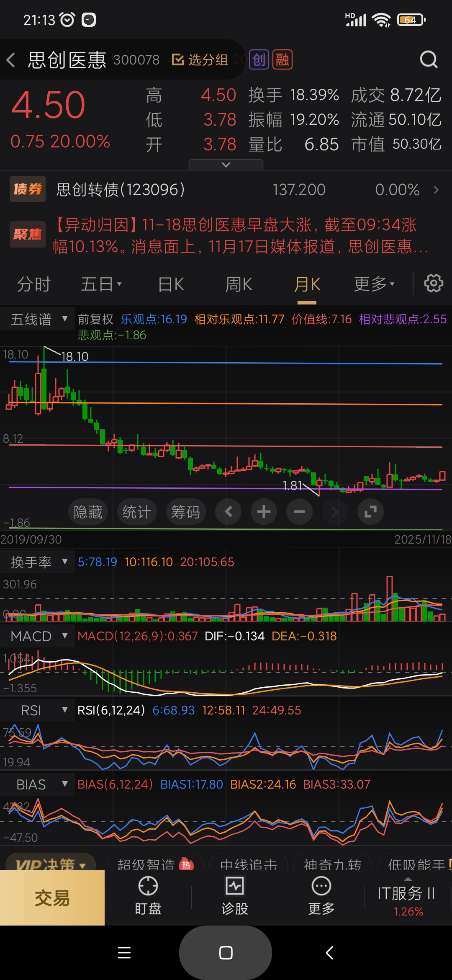Change the 前复权 adjustment setting
The image size is (452, 980).
click(95, 319)
